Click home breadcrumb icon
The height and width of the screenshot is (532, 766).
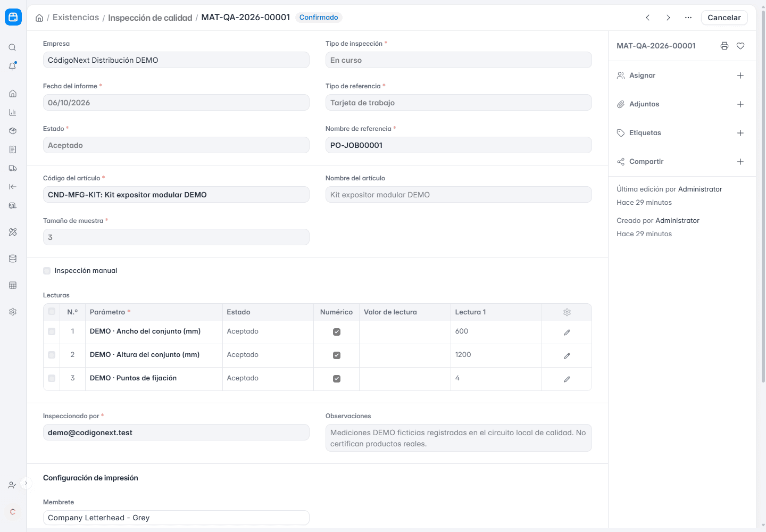click(x=39, y=18)
